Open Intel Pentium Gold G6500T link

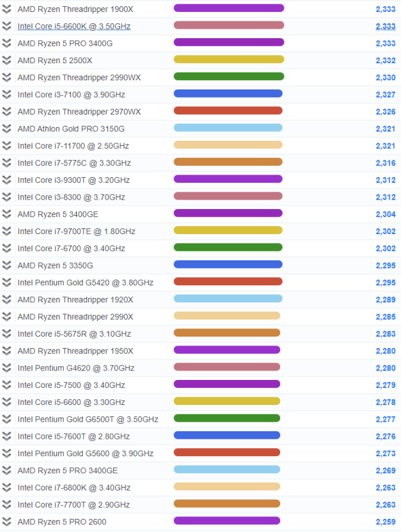click(x=88, y=419)
